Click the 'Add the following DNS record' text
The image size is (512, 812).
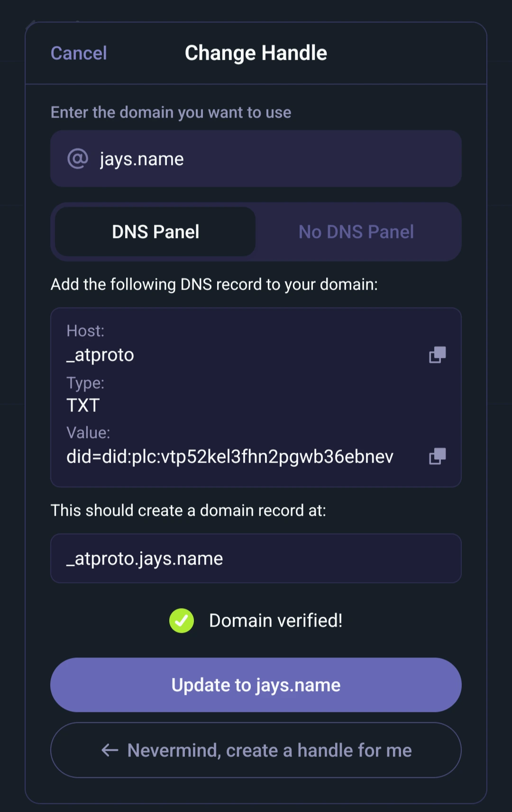[x=214, y=284]
